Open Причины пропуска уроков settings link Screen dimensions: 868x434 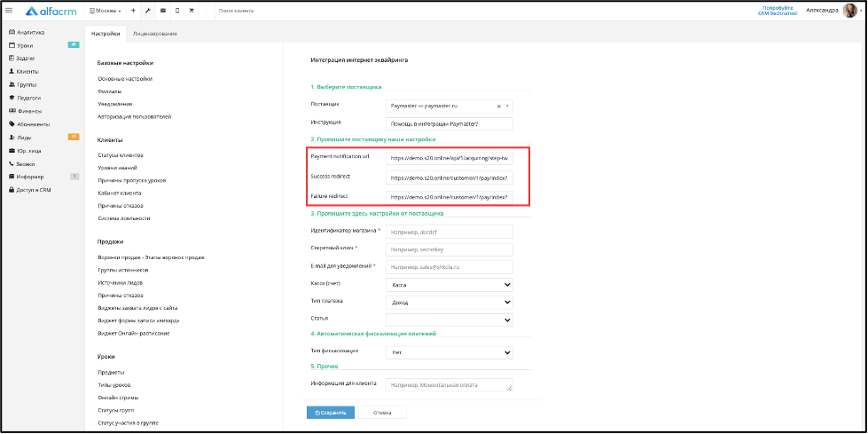click(x=132, y=181)
